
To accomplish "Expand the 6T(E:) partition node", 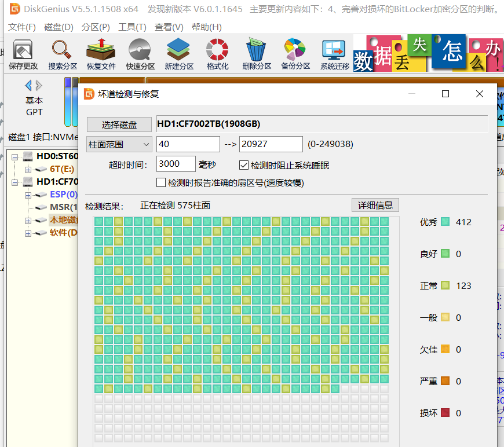I will (28, 169).
